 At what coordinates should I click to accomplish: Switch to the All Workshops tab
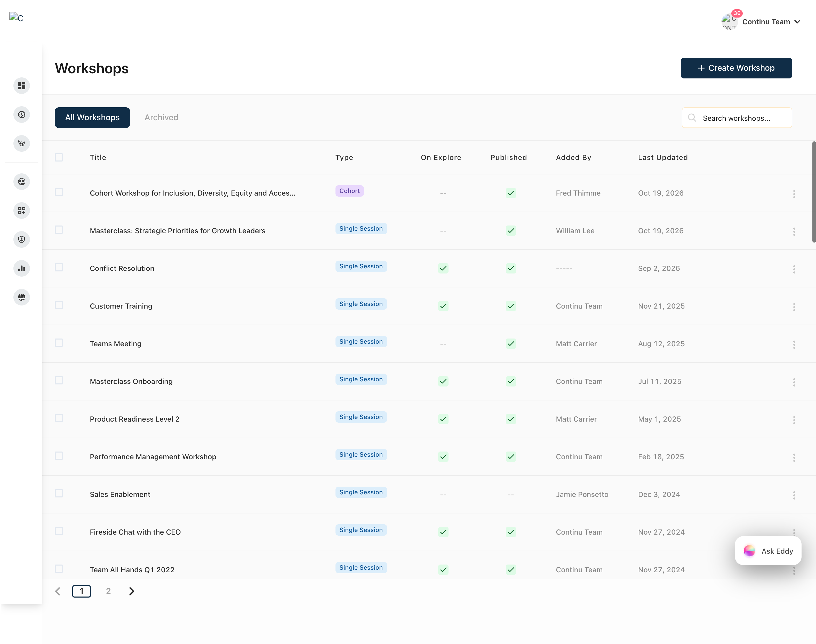pyautogui.click(x=92, y=118)
